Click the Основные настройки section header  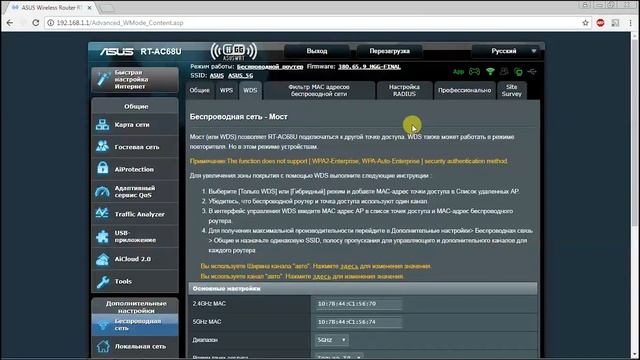(362, 288)
